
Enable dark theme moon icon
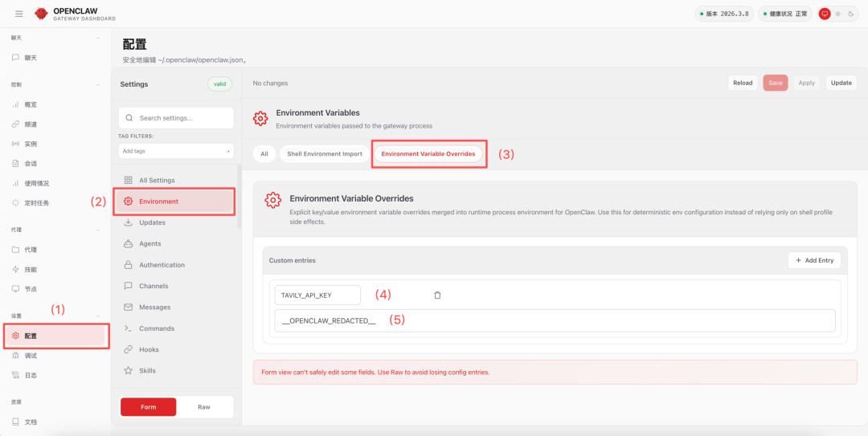coord(850,14)
